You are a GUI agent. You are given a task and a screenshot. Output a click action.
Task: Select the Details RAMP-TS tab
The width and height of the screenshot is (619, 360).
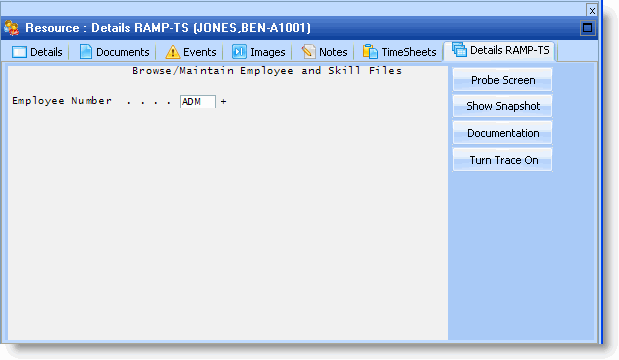500,51
